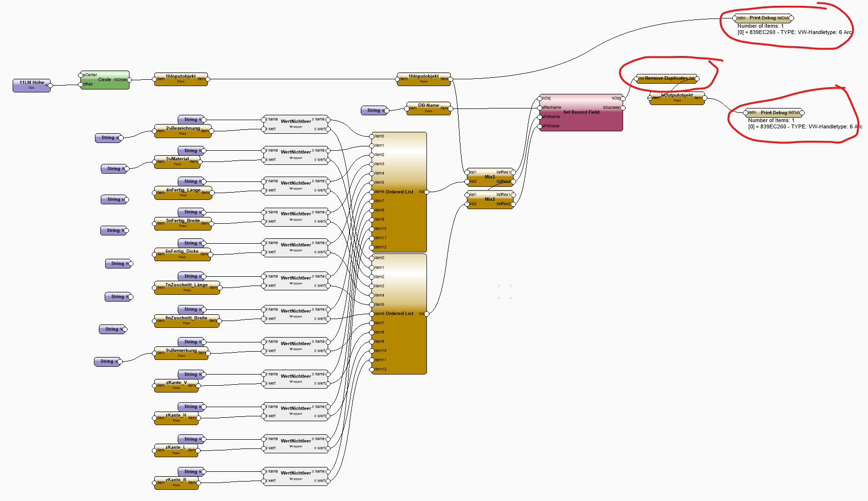Click the Remove Duplicates node

point(666,78)
